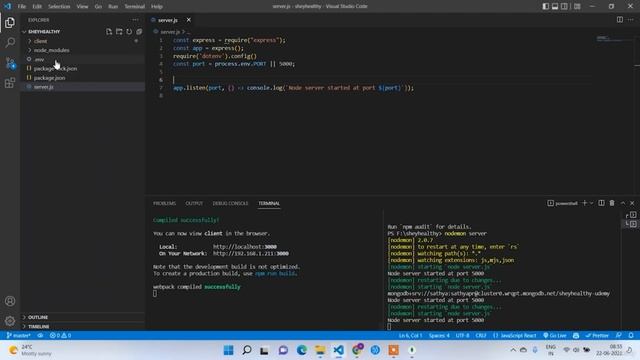Switch to the OUTPUT panel tab

194,203
